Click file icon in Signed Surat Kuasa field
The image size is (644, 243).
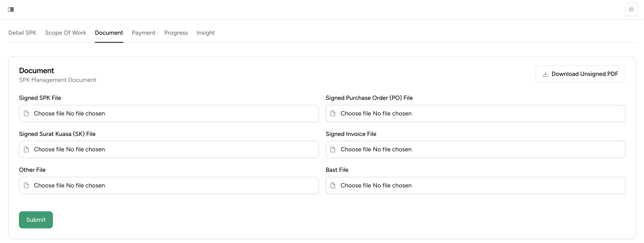(26, 149)
